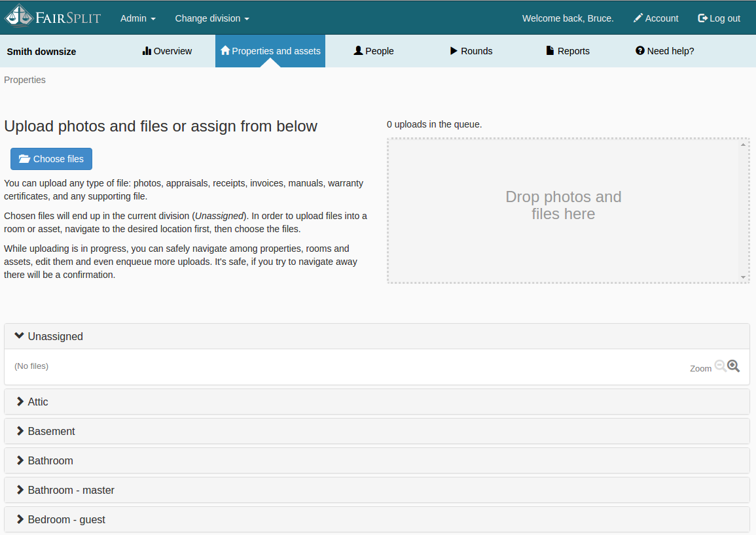The height and width of the screenshot is (535, 756).
Task: Click the zoom out magnifier icon
Action: (x=720, y=366)
